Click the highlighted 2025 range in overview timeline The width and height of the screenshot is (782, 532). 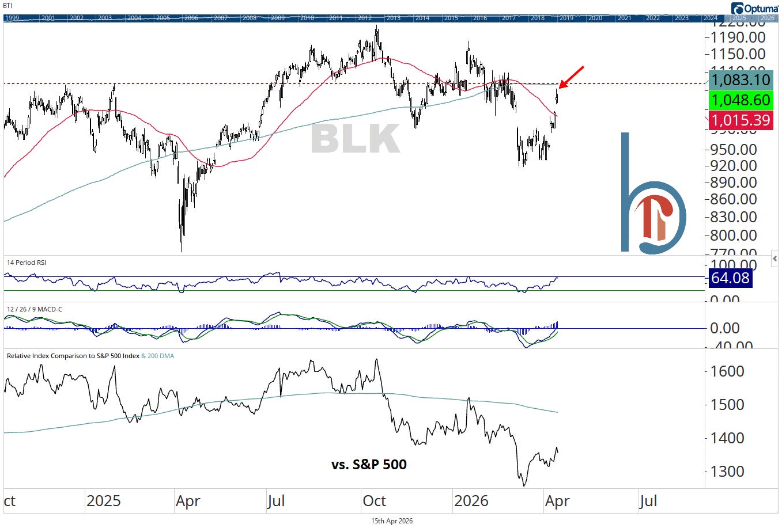(x=739, y=18)
